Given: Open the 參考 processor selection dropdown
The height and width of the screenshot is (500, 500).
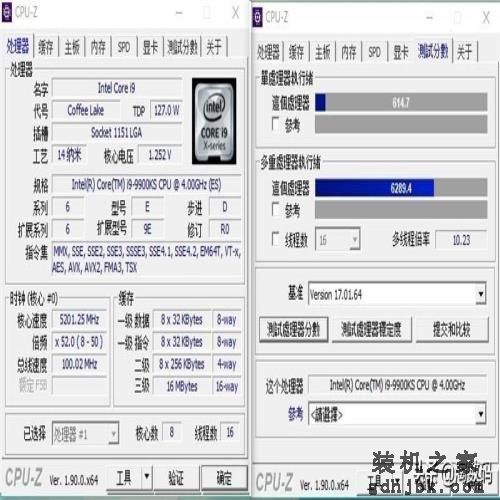Looking at the screenshot, I should click(397, 414).
